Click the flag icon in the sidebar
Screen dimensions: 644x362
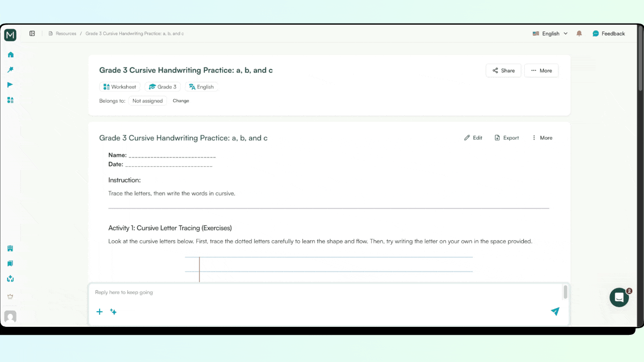(11, 85)
